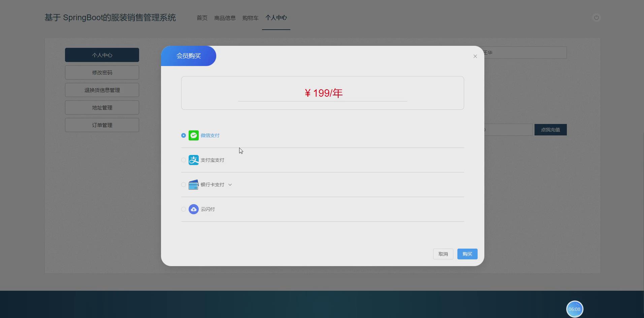The height and width of the screenshot is (318, 644).
Task: Click the 点我充值 recharge button
Action: click(550, 130)
